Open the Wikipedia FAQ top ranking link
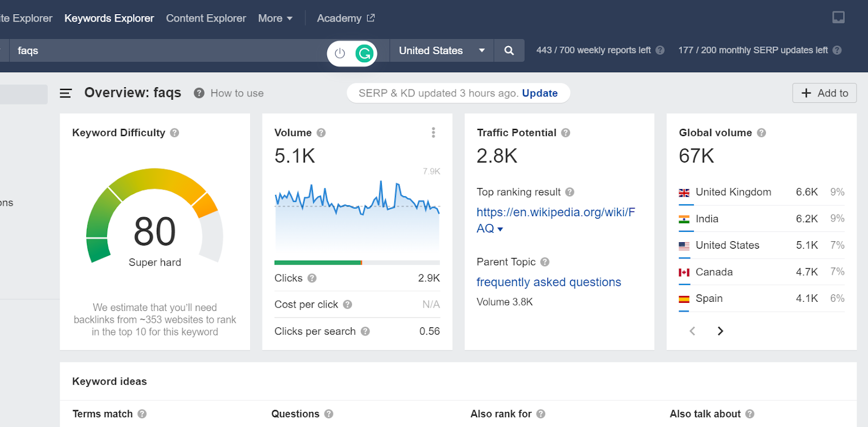Viewport: 868px width, 427px height. tap(556, 220)
